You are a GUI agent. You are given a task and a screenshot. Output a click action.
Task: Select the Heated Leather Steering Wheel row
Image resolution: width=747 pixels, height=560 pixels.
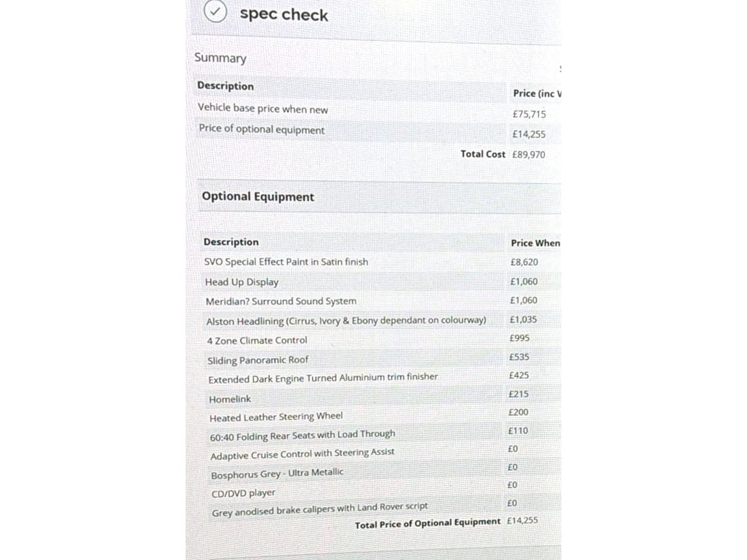pyautogui.click(x=276, y=417)
